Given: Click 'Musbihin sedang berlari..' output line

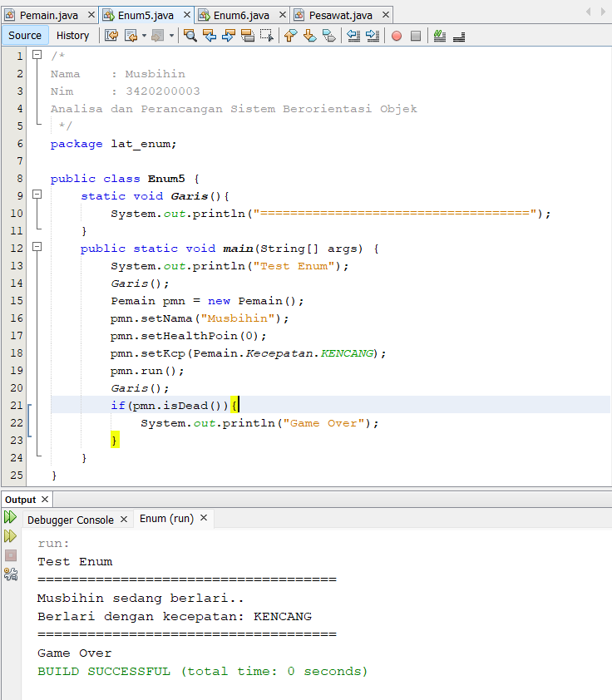Looking at the screenshot, I should coord(141,598).
